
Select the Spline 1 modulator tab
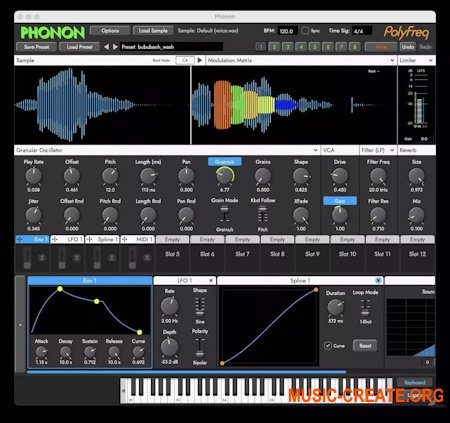pos(102,239)
